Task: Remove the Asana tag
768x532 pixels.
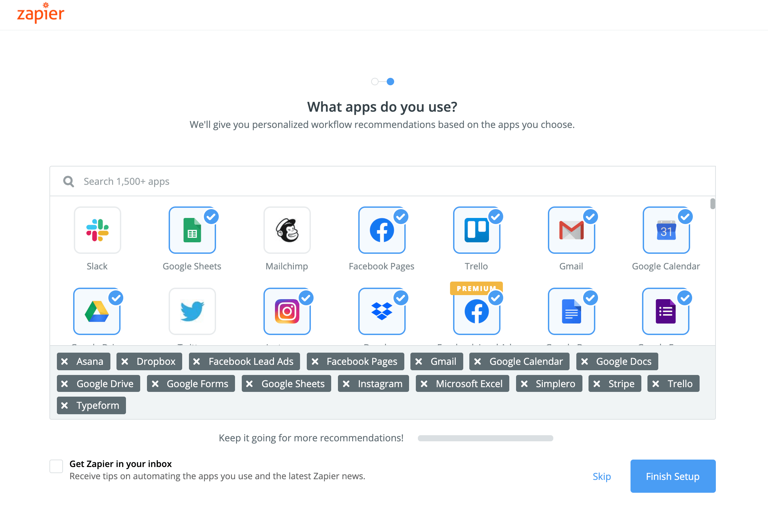Action: coord(65,361)
